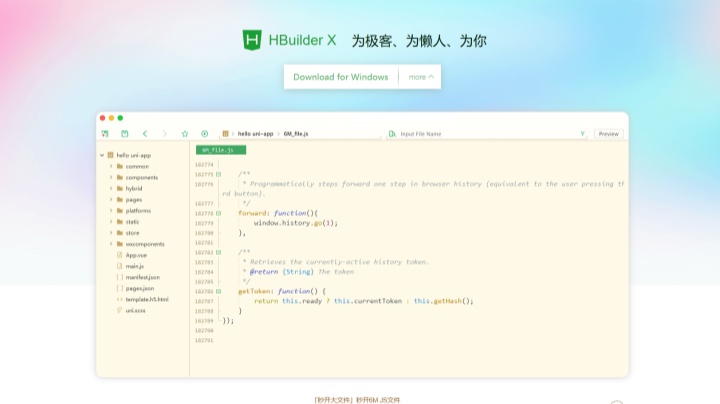The image size is (720, 404).
Task: Select the 6M_file.js editor tab
Action: pos(221,150)
